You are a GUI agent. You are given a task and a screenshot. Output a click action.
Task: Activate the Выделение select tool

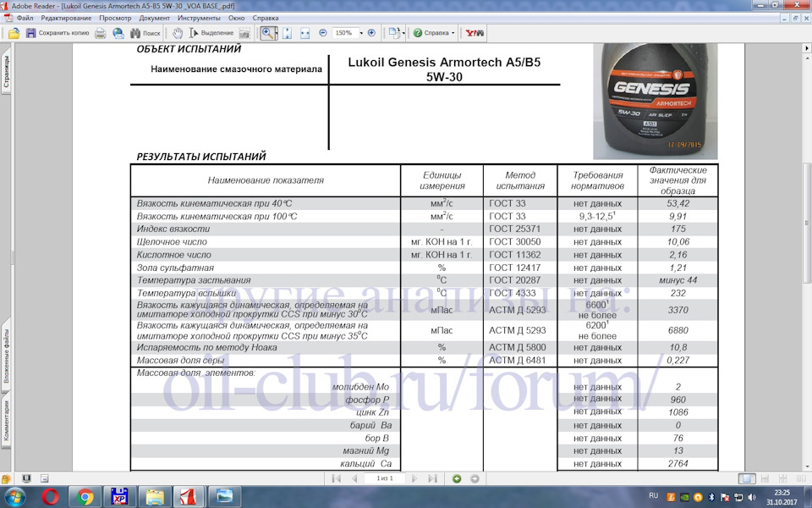click(x=211, y=33)
